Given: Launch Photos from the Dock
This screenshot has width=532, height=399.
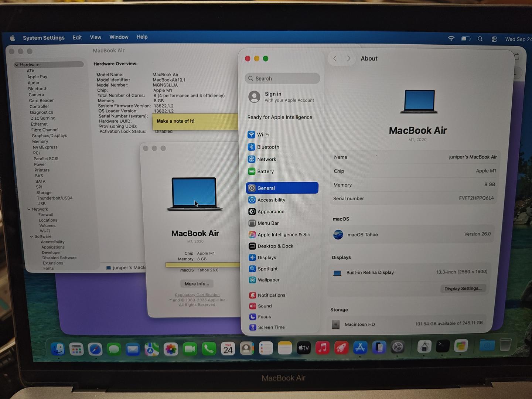Looking at the screenshot, I should pos(171,349).
